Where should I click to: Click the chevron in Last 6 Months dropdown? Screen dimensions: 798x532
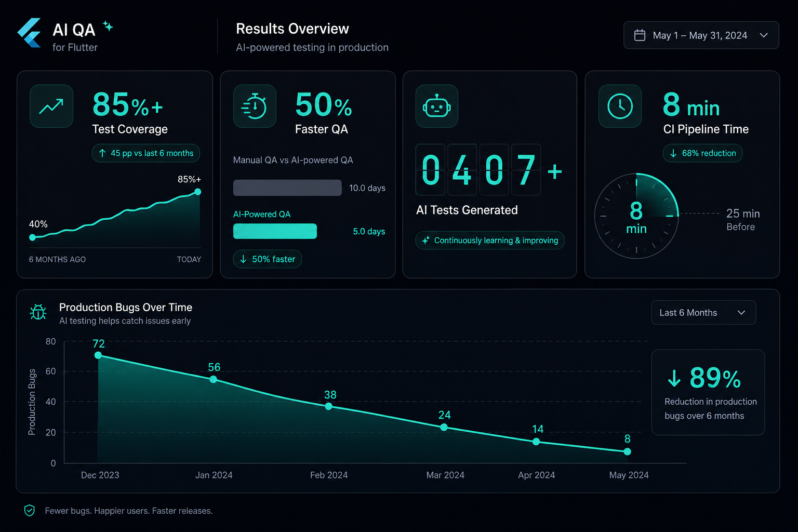(741, 313)
